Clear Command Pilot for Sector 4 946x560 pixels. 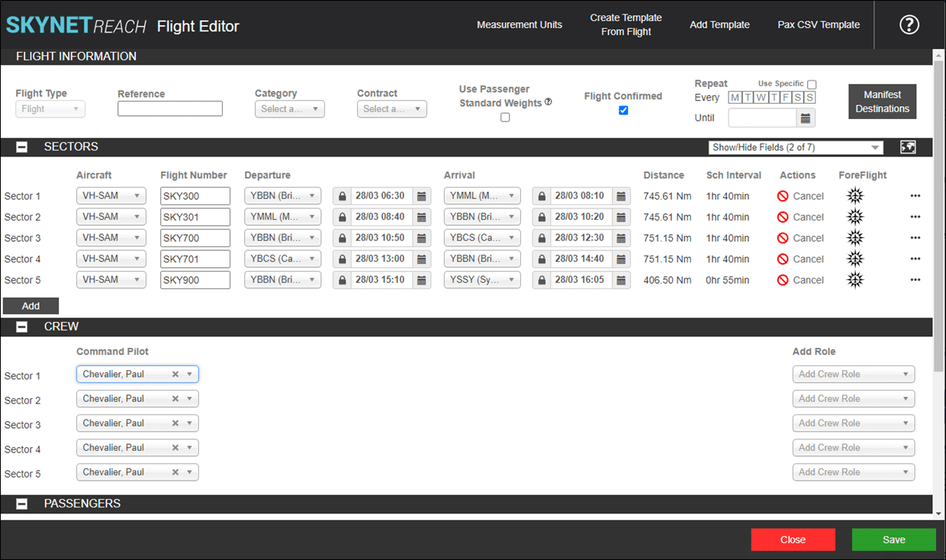coord(175,448)
